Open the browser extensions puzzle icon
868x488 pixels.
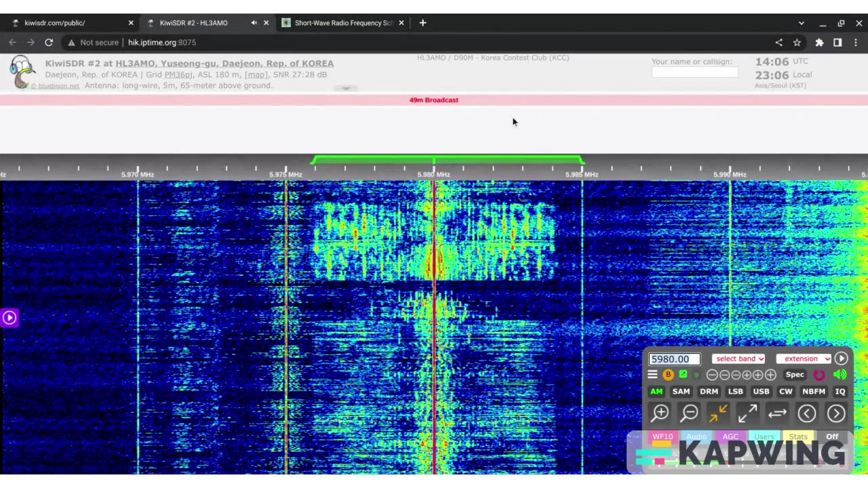819,42
